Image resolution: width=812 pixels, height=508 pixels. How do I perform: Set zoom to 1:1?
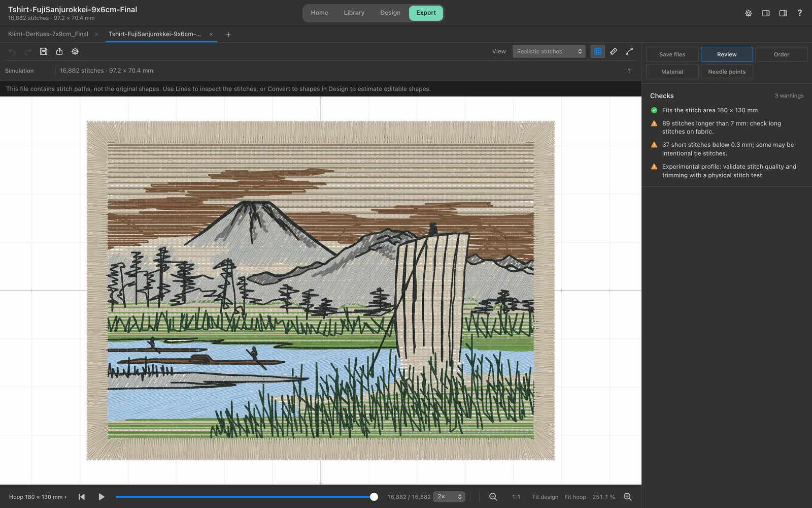pyautogui.click(x=516, y=497)
